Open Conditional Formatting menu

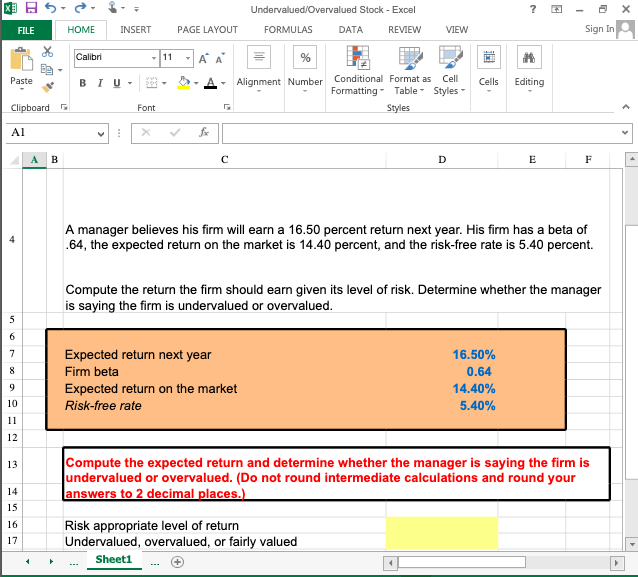pos(358,70)
